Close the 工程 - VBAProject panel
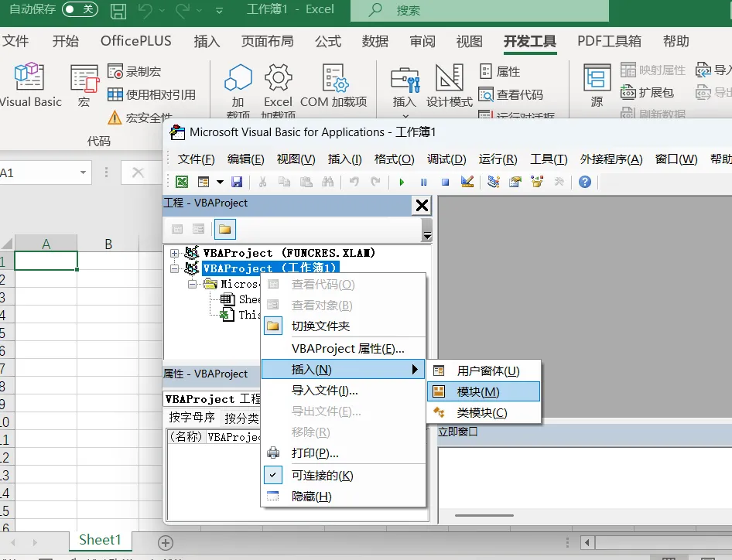The height and width of the screenshot is (560, 732). tap(422, 205)
